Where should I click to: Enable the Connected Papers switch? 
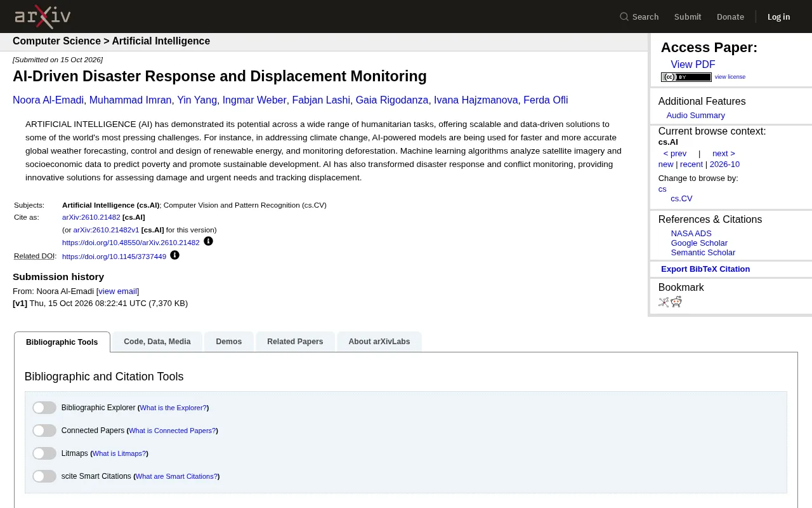[x=44, y=431]
